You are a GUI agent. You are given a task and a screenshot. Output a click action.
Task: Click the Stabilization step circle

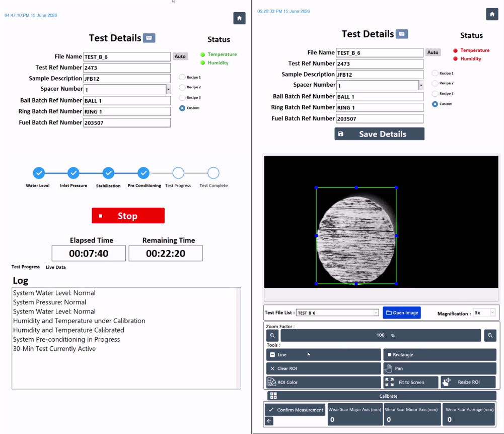coord(108,173)
